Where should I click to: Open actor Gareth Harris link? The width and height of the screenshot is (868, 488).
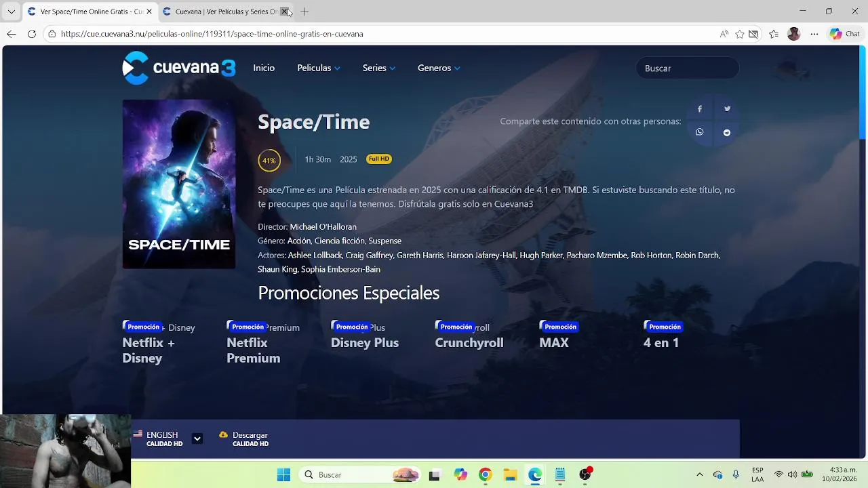pos(420,256)
